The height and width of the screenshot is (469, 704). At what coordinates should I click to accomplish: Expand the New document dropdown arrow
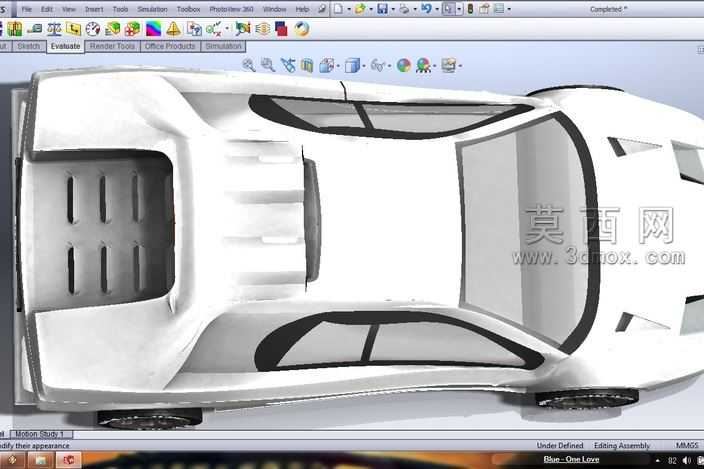point(349,9)
